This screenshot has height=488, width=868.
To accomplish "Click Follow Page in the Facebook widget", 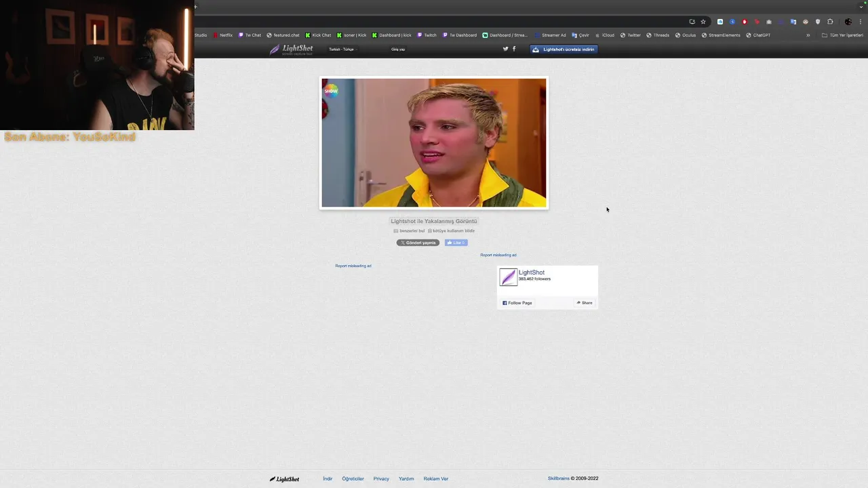I will 517,303.
